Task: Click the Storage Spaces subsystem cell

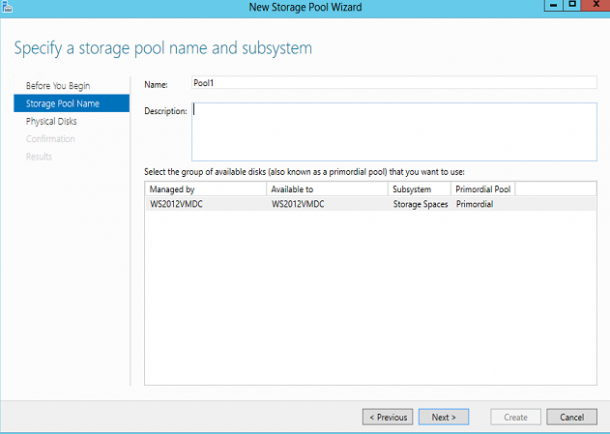Action: coord(420,204)
